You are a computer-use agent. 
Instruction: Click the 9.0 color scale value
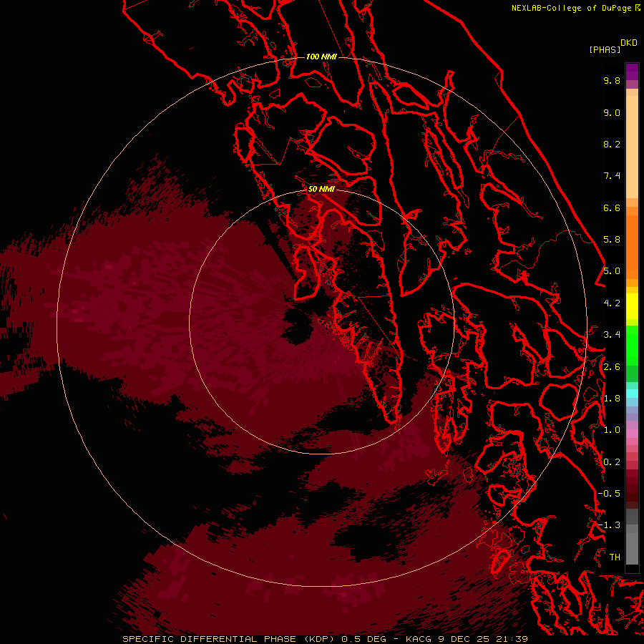click(612, 112)
